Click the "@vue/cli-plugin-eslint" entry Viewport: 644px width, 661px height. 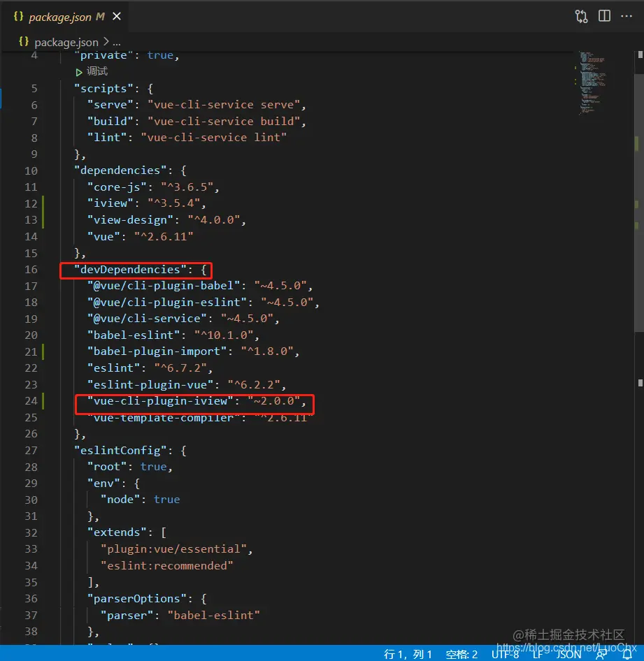203,303
